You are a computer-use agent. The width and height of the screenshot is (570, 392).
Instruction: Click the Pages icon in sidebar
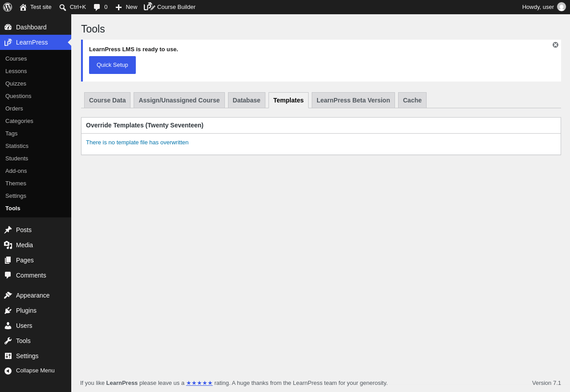click(x=8, y=260)
